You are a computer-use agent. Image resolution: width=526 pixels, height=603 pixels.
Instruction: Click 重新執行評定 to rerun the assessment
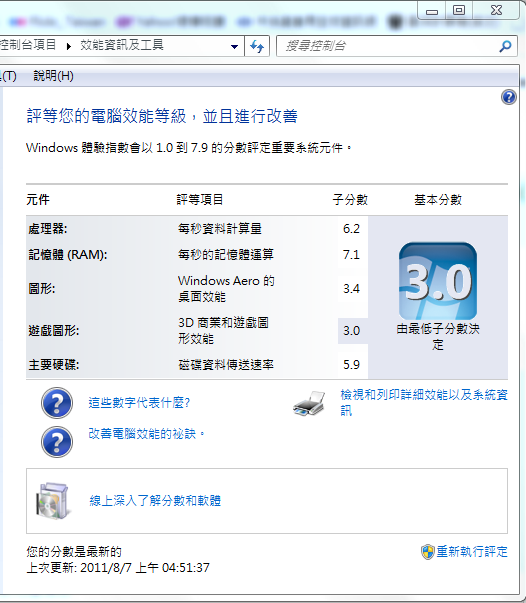[x=472, y=551]
